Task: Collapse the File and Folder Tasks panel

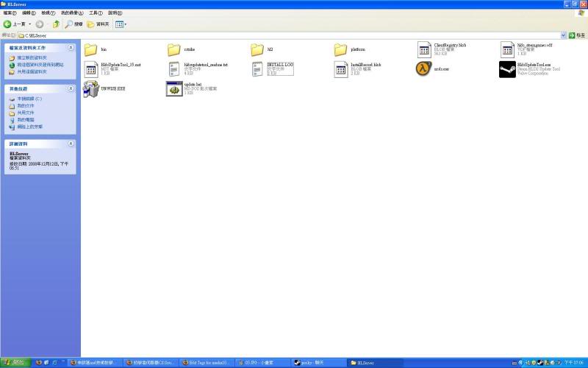Action: (x=71, y=48)
